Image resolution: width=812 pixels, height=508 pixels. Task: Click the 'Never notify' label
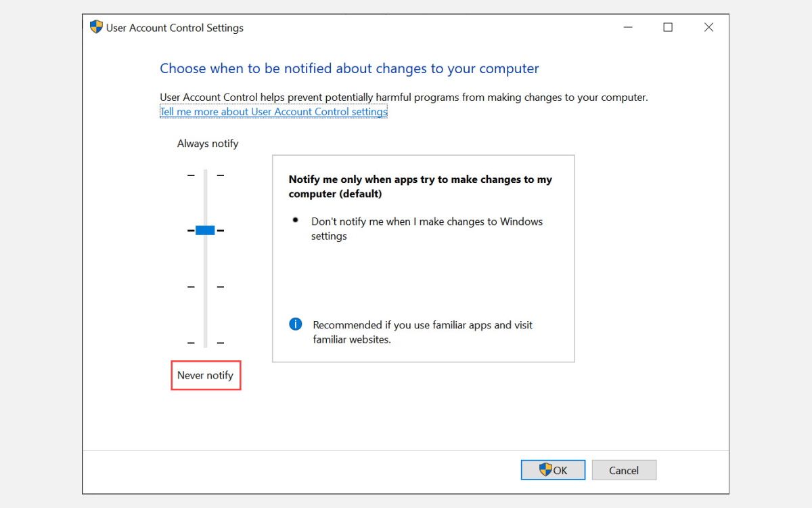tap(205, 375)
